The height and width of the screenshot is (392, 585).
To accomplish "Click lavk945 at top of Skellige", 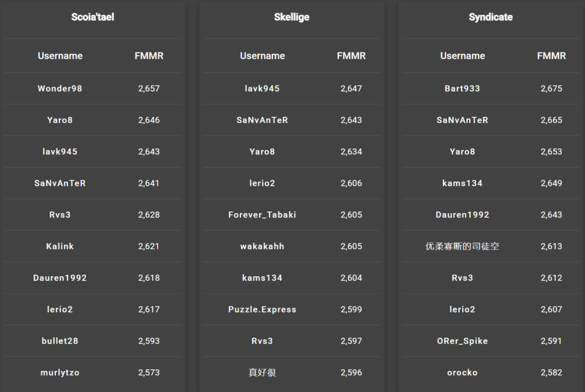I will coord(262,88).
